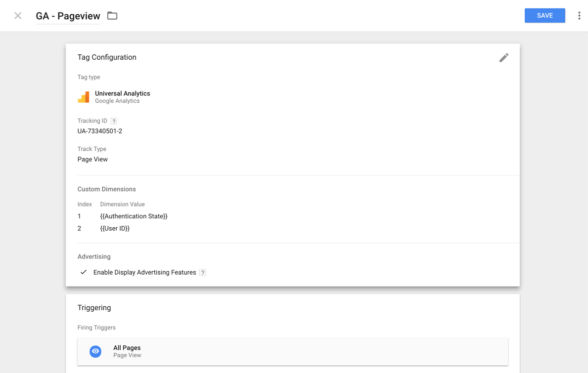Rename the tag in the GA - Pageview field

68,15
